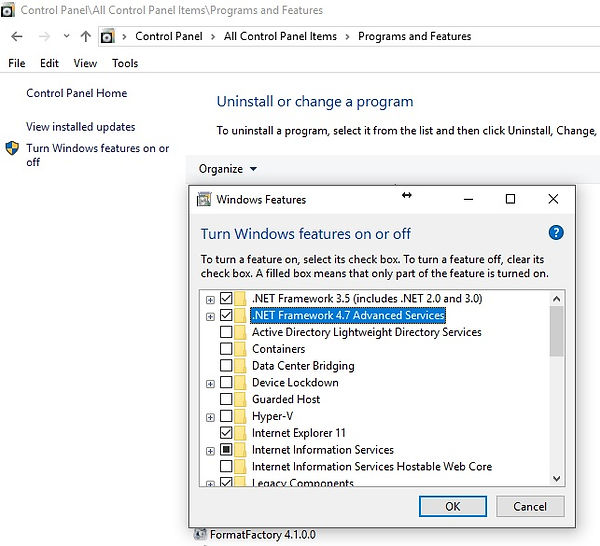Check the Device Lockdown checkbox
Viewport: 600px width, 546px height.
pos(226,382)
